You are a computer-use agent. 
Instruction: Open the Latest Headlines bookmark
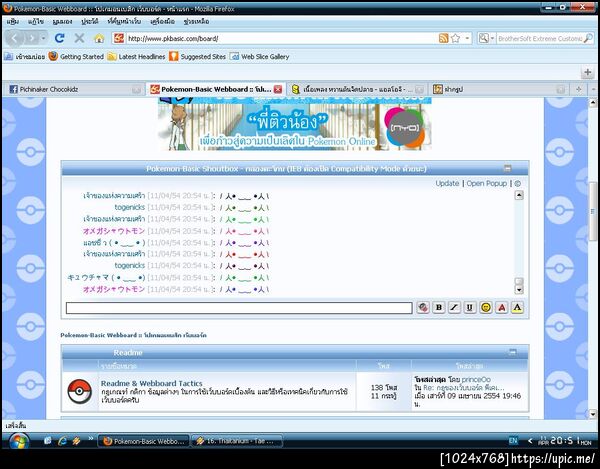click(x=137, y=57)
